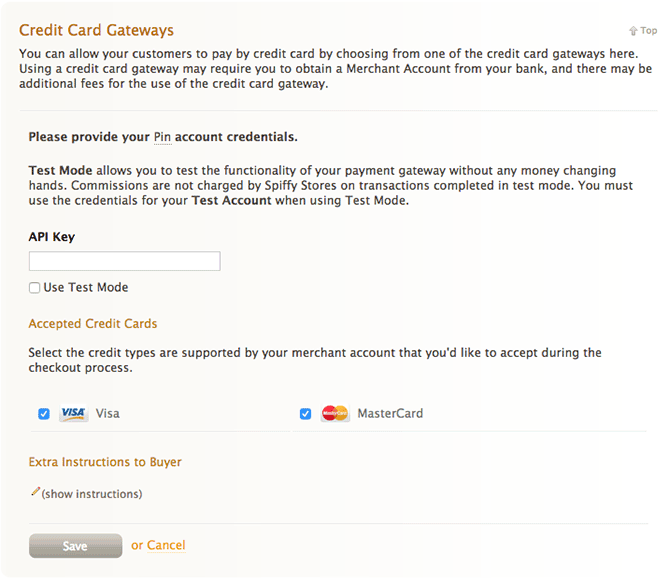Click the Visa text label
This screenshot has width=668, height=583.
pyautogui.click(x=107, y=413)
